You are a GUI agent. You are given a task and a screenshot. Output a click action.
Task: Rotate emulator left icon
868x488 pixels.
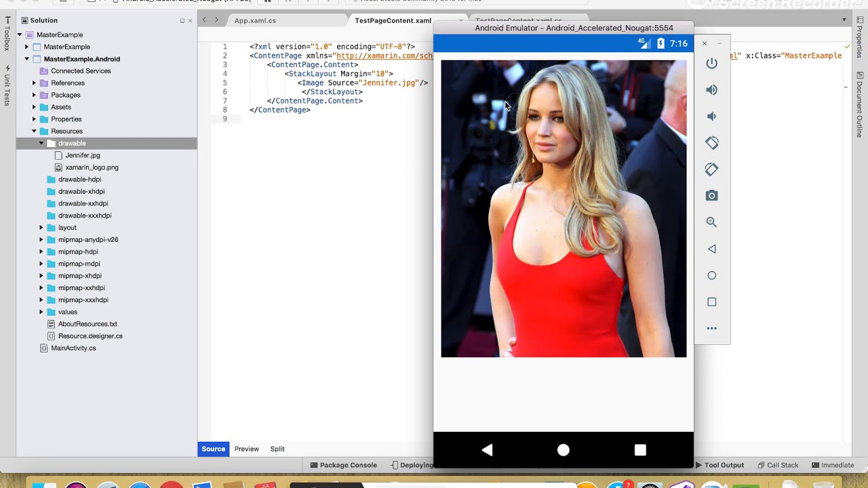pos(711,143)
